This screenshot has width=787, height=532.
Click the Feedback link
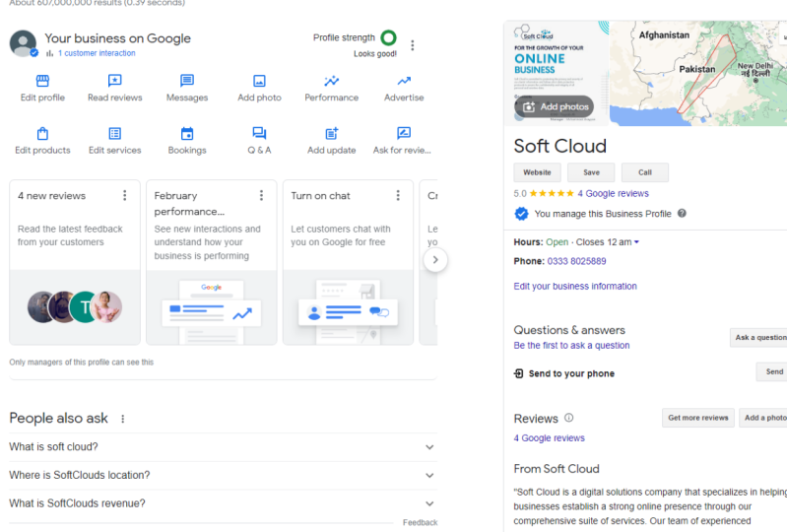click(x=420, y=523)
